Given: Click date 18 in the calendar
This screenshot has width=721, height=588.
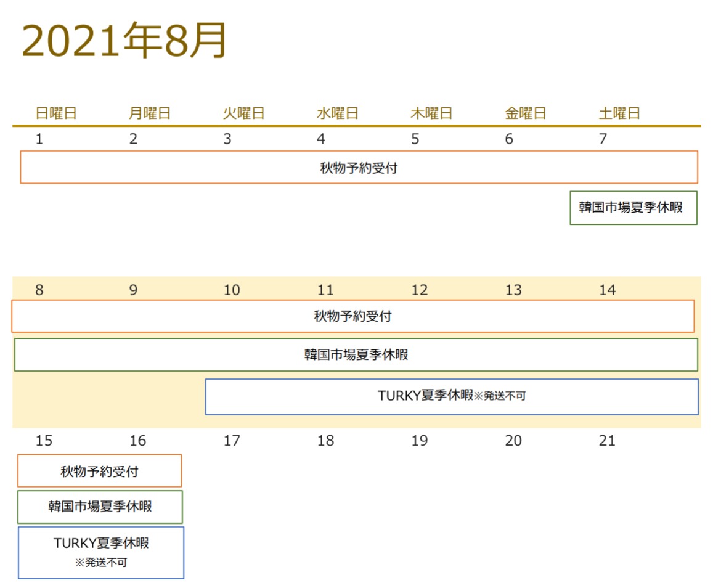Looking at the screenshot, I should point(325,441).
